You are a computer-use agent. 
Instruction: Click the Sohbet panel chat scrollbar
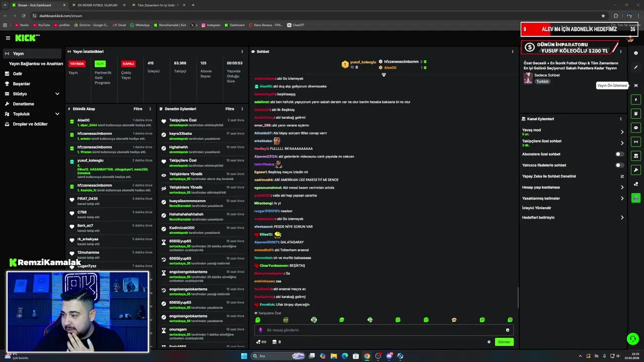[x=518, y=298]
